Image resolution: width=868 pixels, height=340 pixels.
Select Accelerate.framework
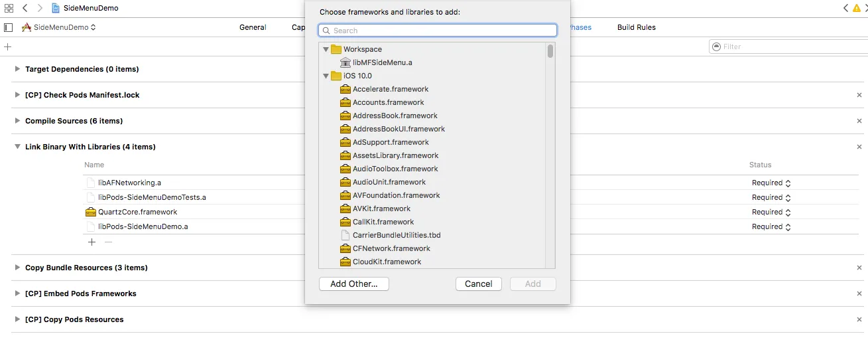coord(391,89)
